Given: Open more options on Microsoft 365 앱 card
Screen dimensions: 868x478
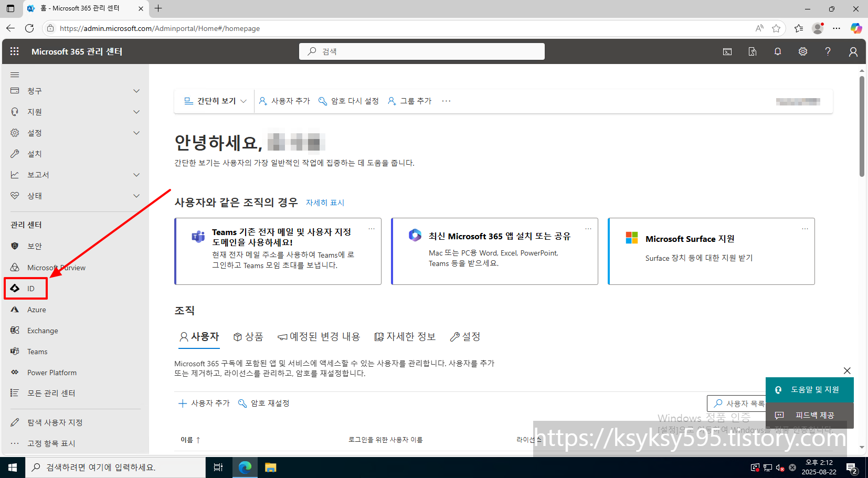Looking at the screenshot, I should coord(588,229).
